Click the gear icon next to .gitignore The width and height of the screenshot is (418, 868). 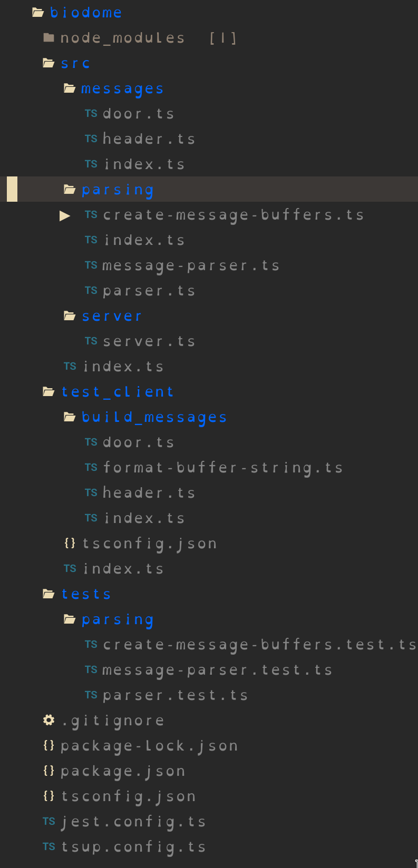pos(48,719)
